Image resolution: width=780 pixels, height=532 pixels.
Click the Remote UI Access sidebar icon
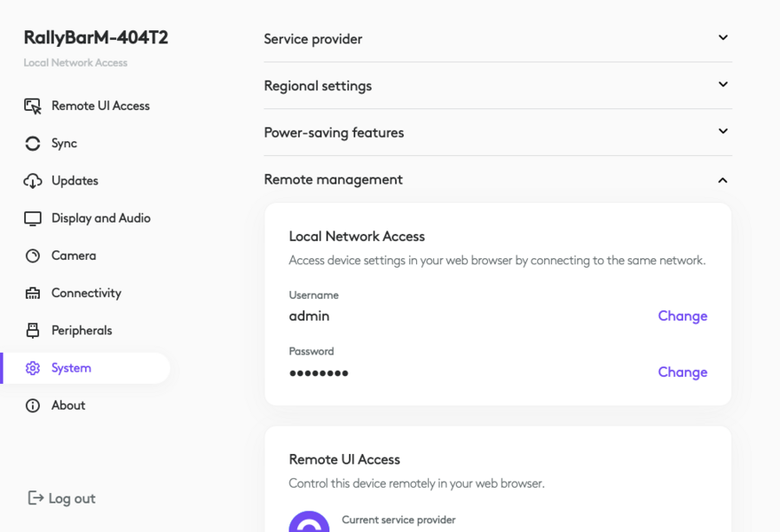(x=33, y=106)
